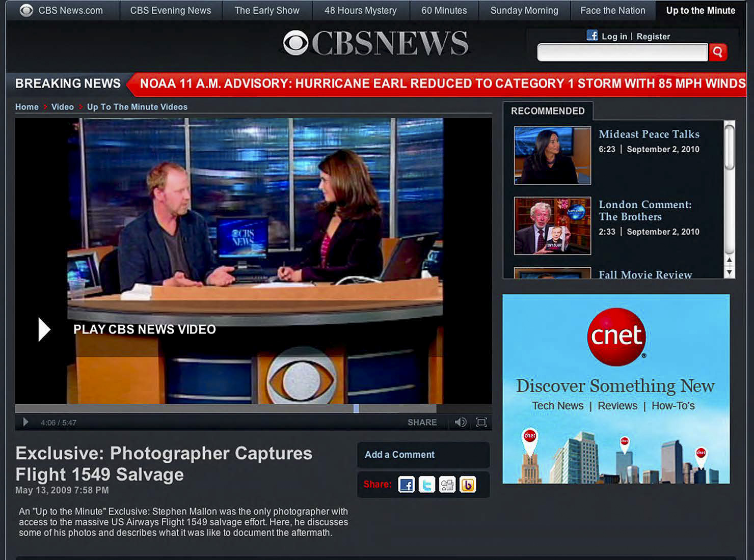This screenshot has height=560, width=754.
Task: Click the Log in link
Action: [x=614, y=37]
